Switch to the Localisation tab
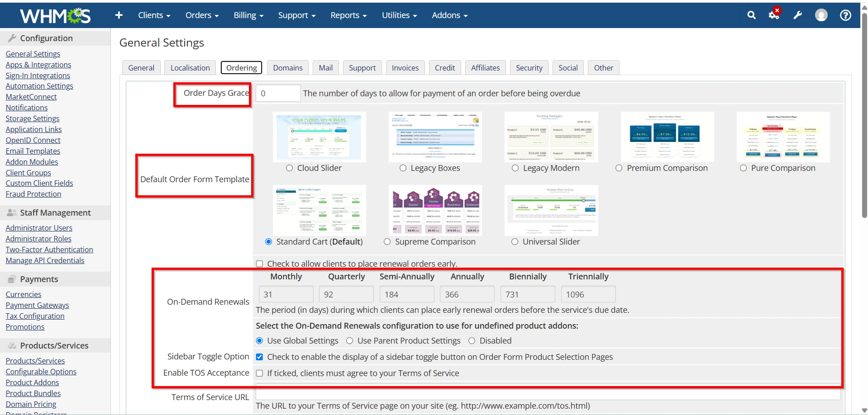The height and width of the screenshot is (415, 868). (190, 68)
